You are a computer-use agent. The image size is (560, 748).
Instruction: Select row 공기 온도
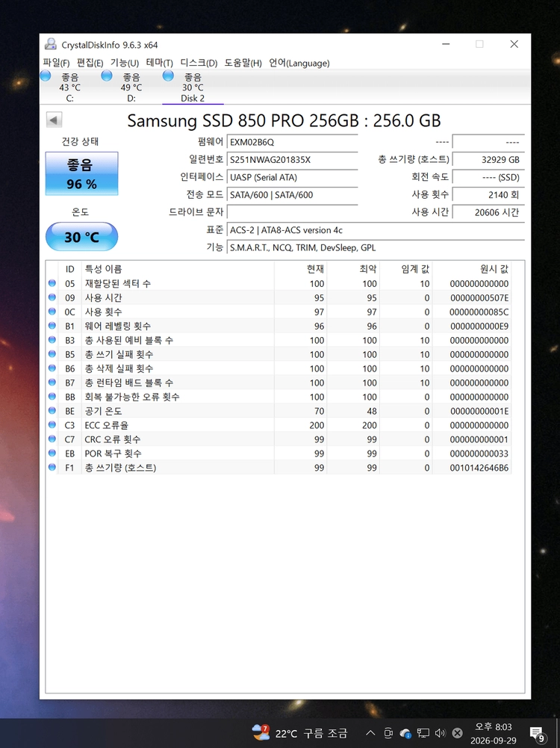tap(279, 411)
